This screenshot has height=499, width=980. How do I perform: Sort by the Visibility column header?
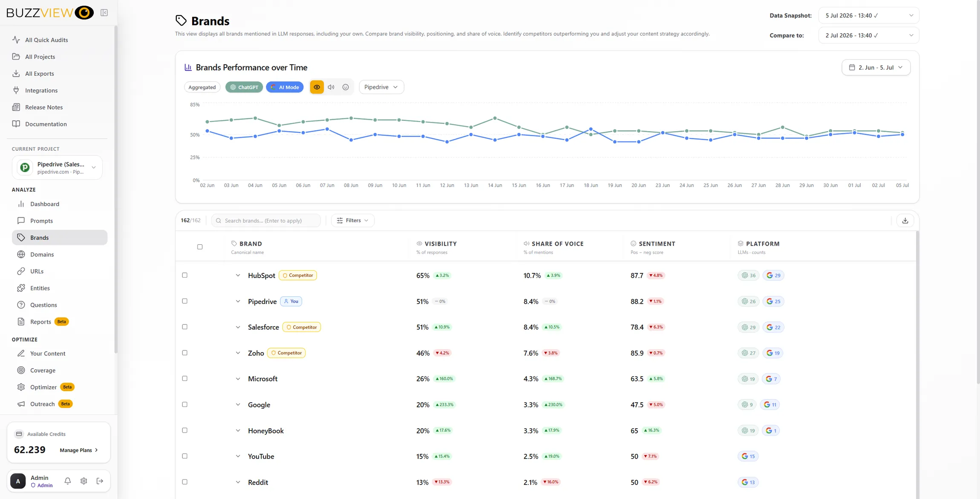pos(441,244)
